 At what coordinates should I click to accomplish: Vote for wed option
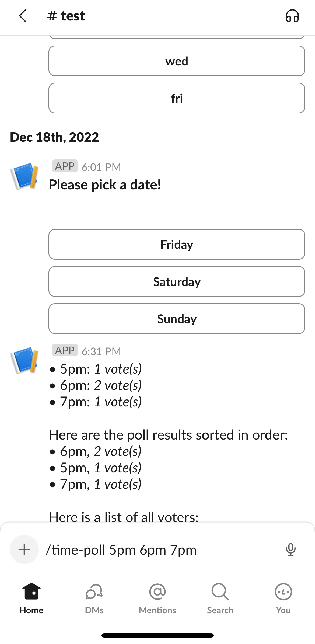pyautogui.click(x=177, y=61)
